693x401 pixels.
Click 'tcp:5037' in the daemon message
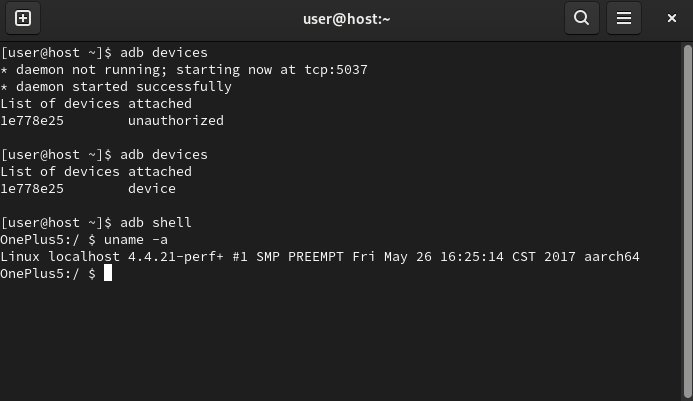336,70
